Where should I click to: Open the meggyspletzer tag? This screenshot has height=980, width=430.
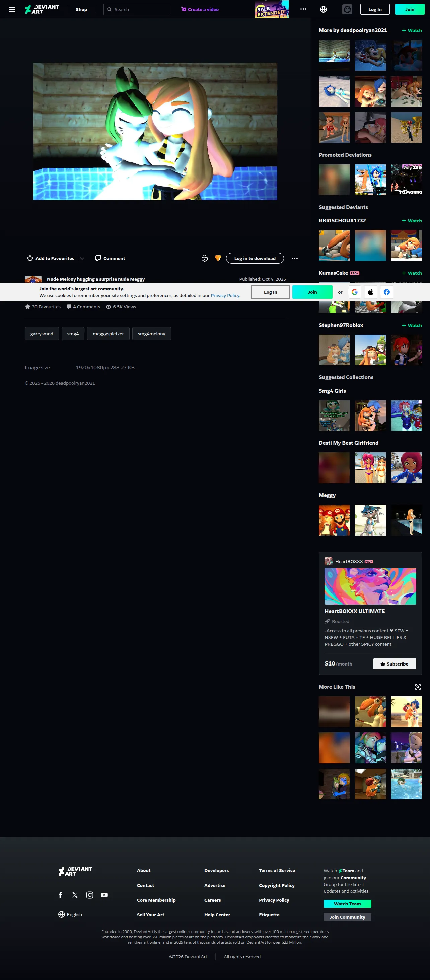click(x=109, y=334)
